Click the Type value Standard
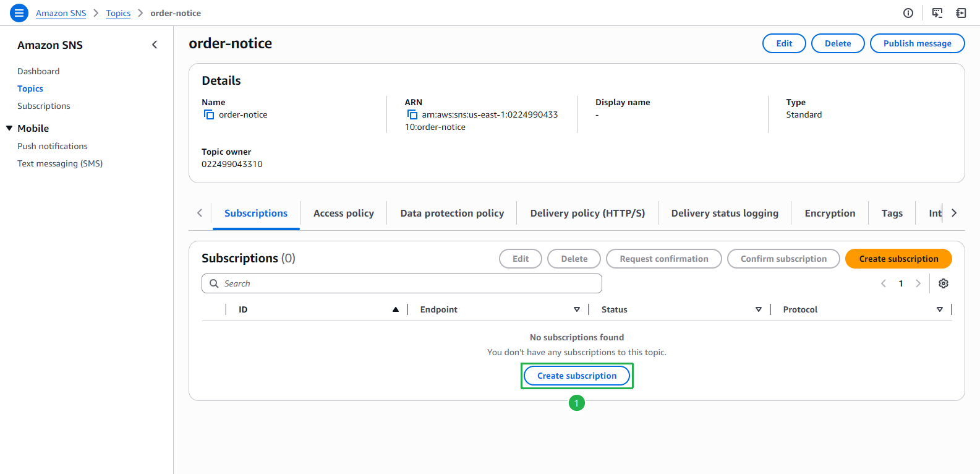The height and width of the screenshot is (474, 980). click(804, 114)
